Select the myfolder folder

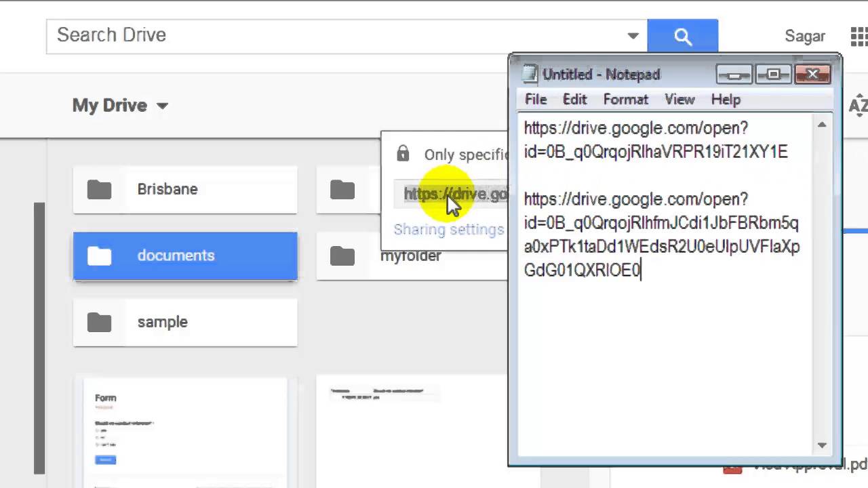point(412,256)
